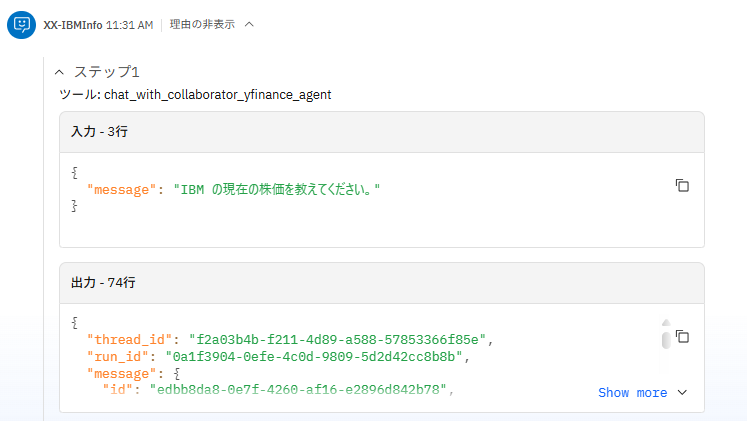
Task: Click the output panel's vertical scrollbar
Action: coord(665,336)
